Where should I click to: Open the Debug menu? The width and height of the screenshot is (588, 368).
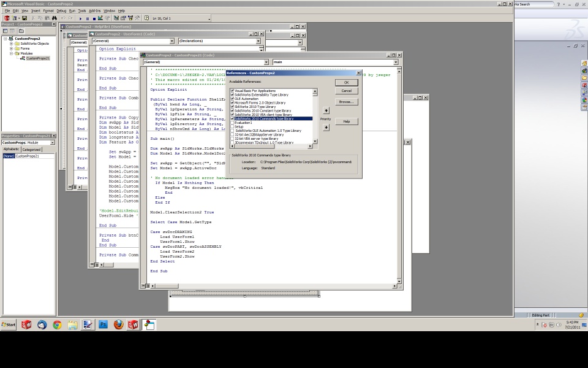[61, 11]
